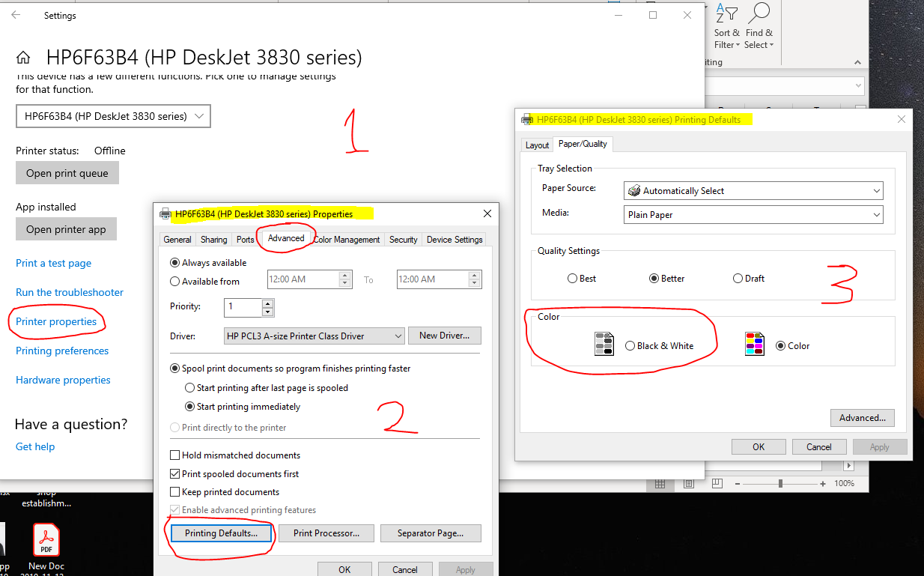
Task: Switch to the Ports tab
Action: pyautogui.click(x=246, y=240)
